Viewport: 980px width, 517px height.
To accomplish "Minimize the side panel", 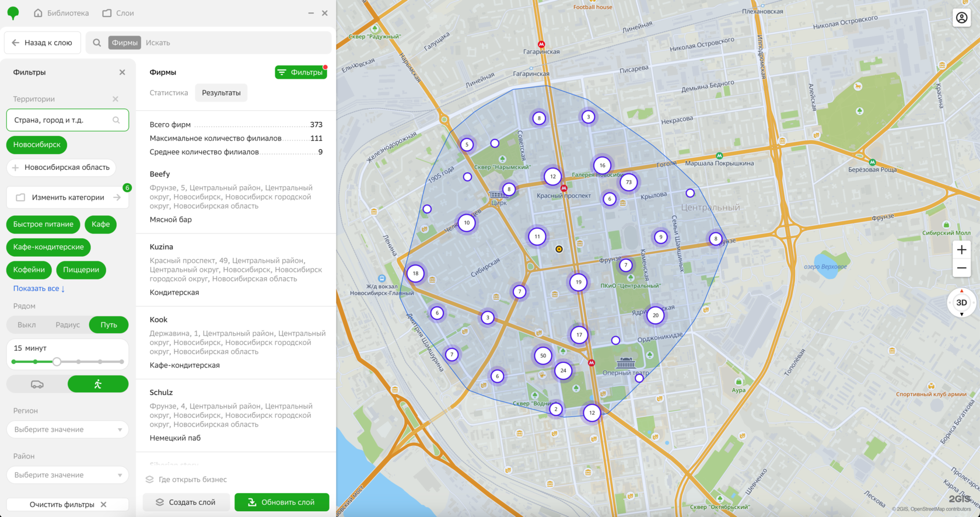I will point(311,13).
